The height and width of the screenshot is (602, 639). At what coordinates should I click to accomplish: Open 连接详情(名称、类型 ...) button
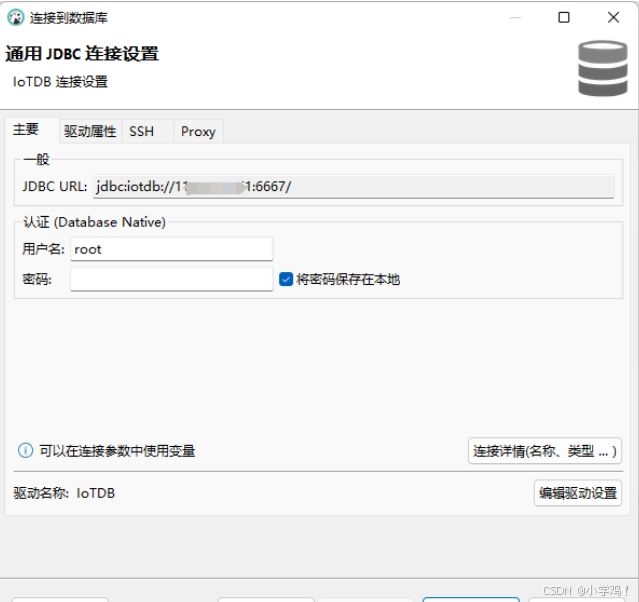pyautogui.click(x=544, y=451)
